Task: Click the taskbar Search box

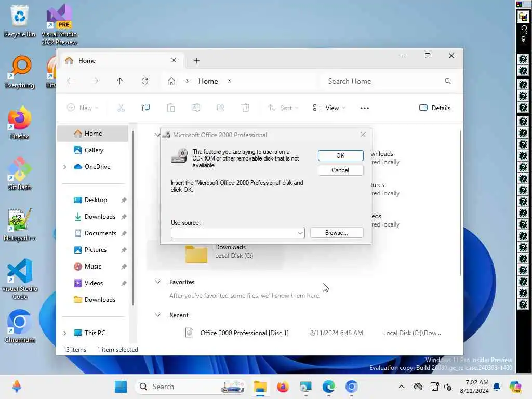Action: click(x=191, y=387)
